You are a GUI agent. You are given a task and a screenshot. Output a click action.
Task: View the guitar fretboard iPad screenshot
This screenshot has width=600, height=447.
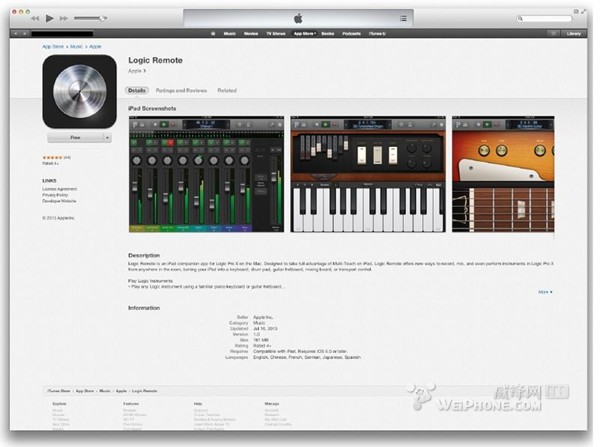(503, 174)
